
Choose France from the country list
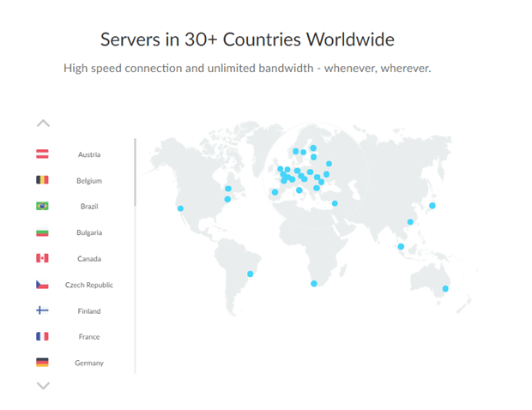[89, 337]
